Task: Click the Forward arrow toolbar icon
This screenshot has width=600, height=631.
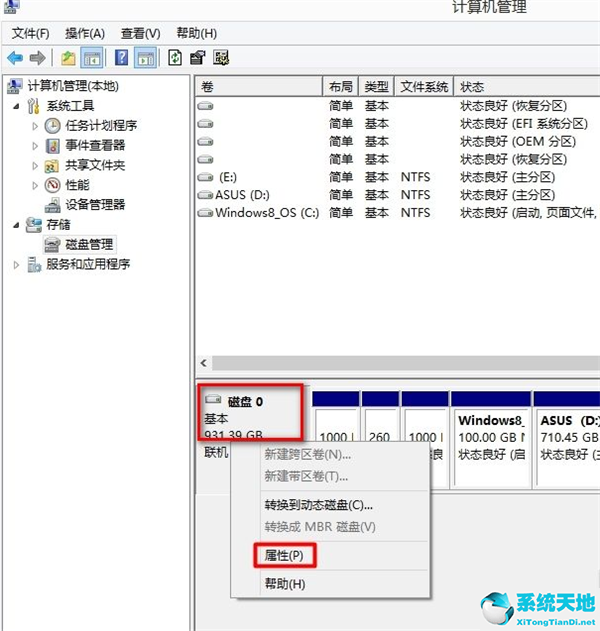Action: point(37,58)
